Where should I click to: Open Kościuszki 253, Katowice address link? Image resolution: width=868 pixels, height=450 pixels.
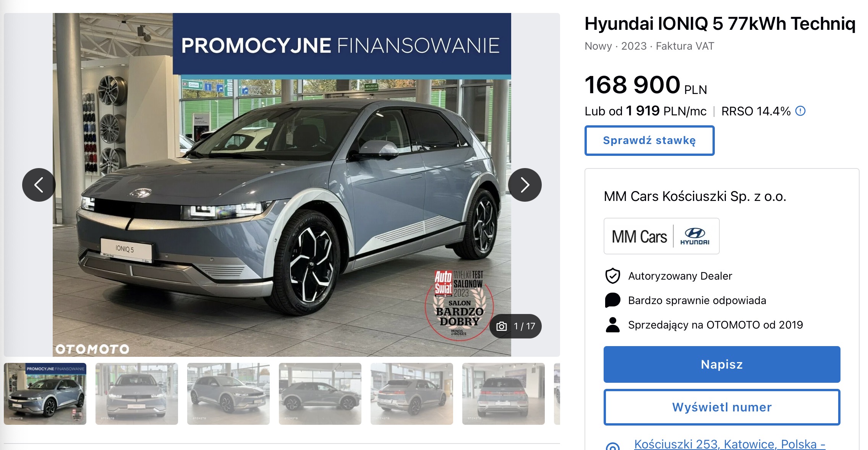730,444
